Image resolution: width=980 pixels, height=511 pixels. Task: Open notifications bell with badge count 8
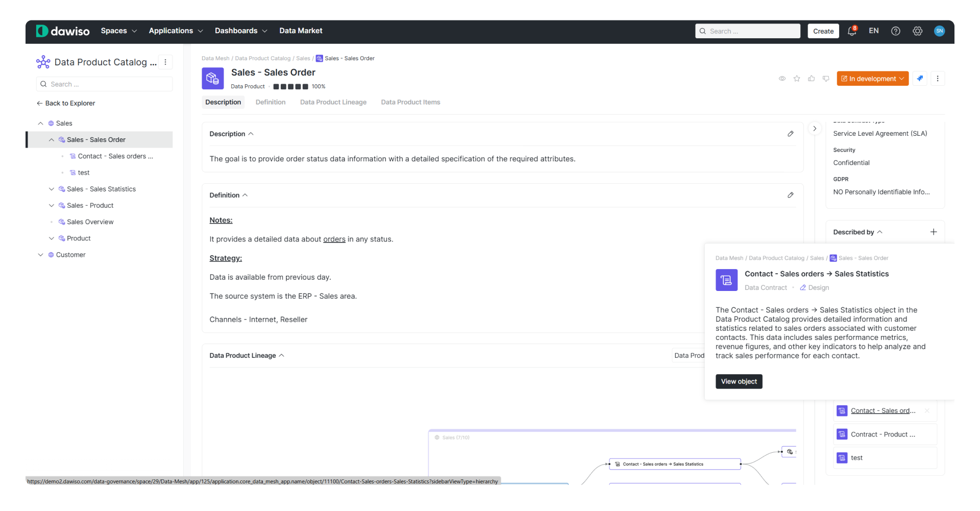[x=851, y=31]
